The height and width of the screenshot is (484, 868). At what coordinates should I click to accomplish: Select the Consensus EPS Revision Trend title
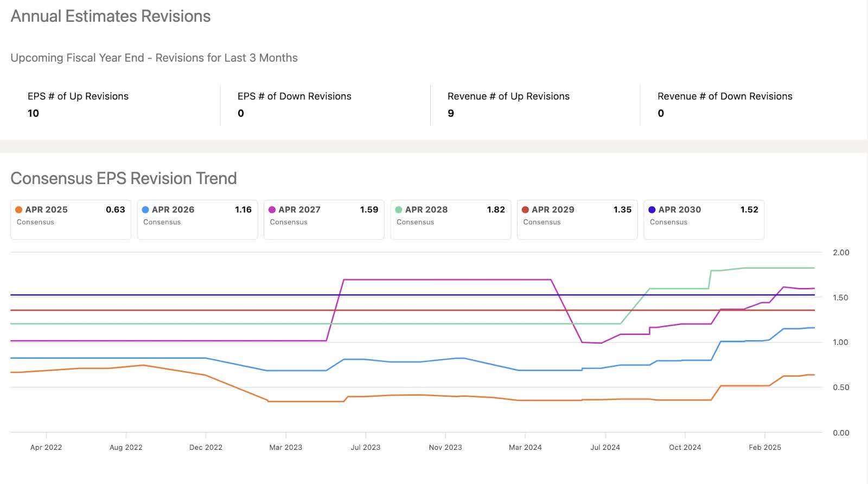click(124, 179)
